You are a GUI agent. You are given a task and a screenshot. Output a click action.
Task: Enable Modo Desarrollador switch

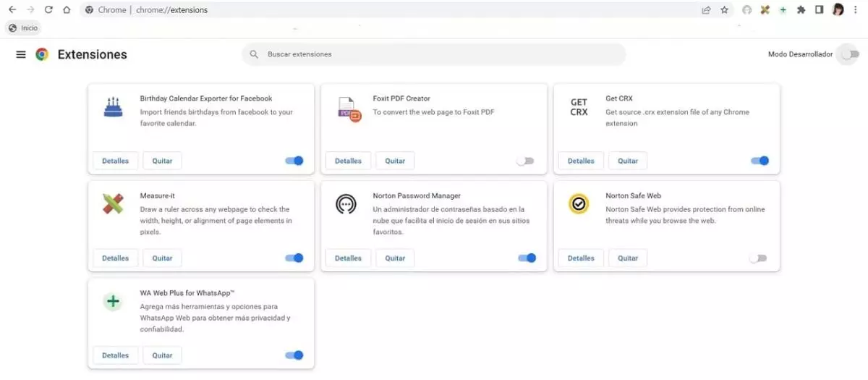pyautogui.click(x=851, y=54)
